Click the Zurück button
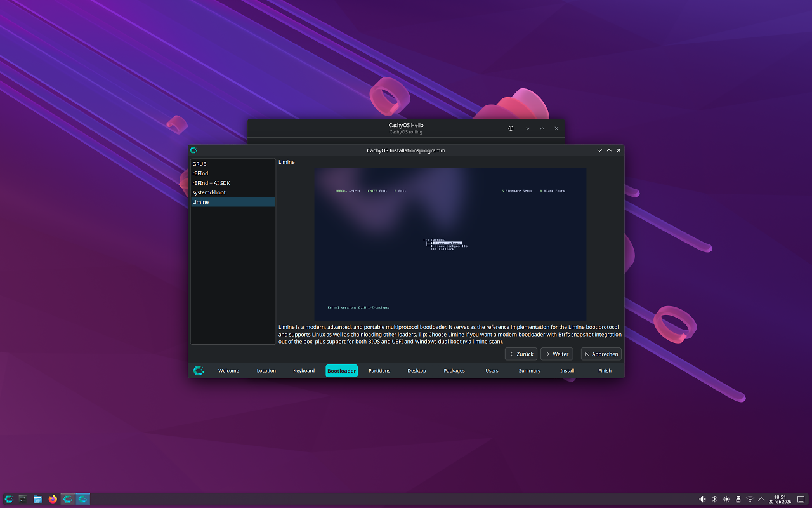 (521, 354)
